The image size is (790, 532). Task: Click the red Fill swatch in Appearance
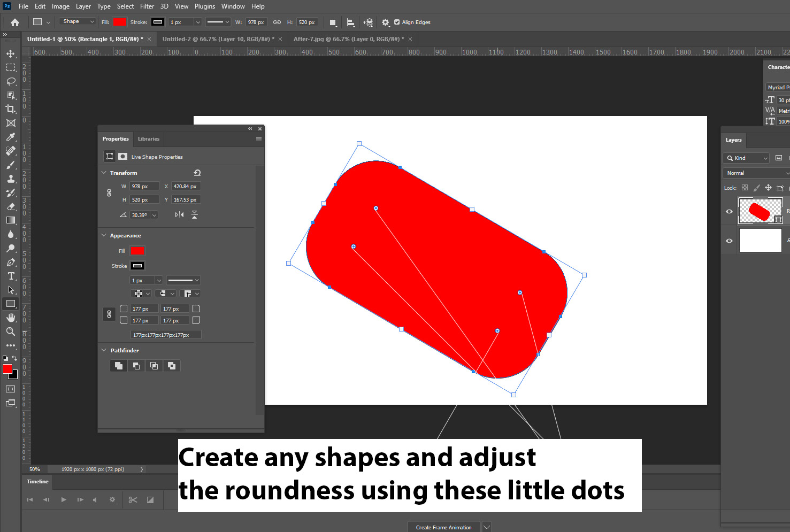137,251
